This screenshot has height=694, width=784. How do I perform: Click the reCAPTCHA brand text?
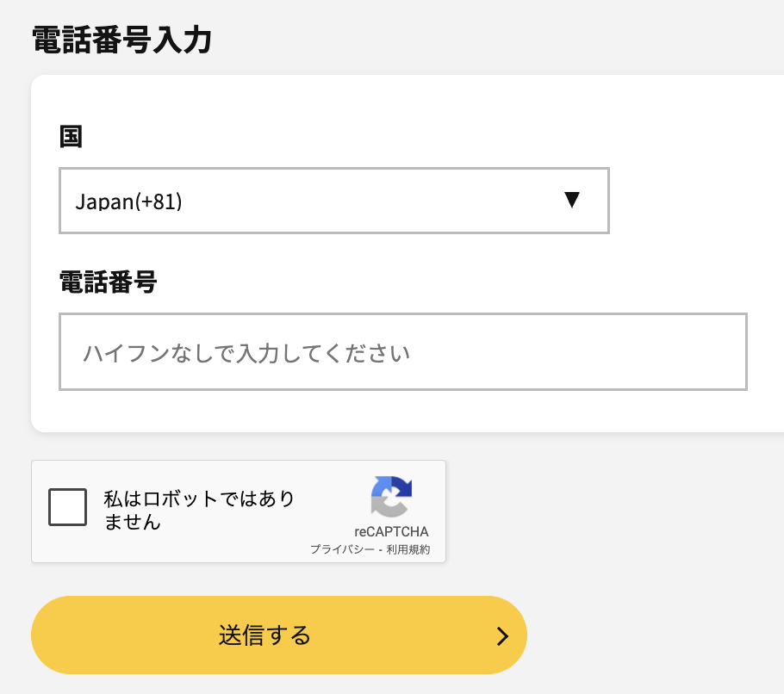pyautogui.click(x=391, y=531)
